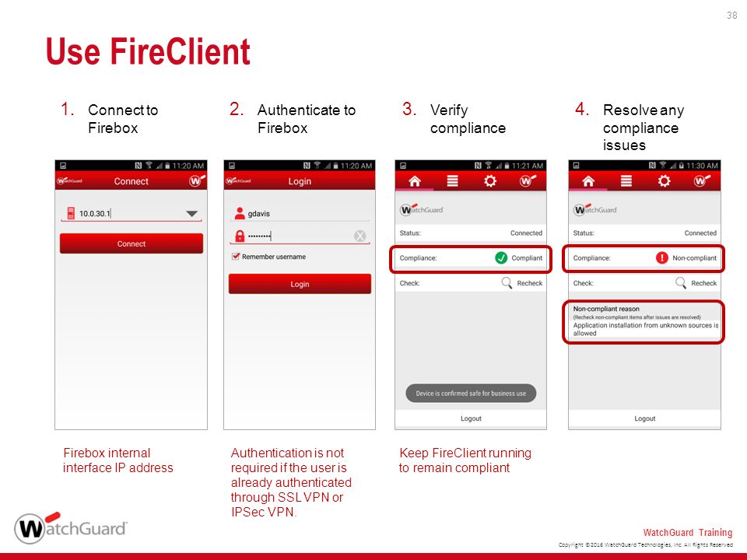Open settings gear tab on 11:21 AM screen
The image size is (747, 560).
coord(489,181)
